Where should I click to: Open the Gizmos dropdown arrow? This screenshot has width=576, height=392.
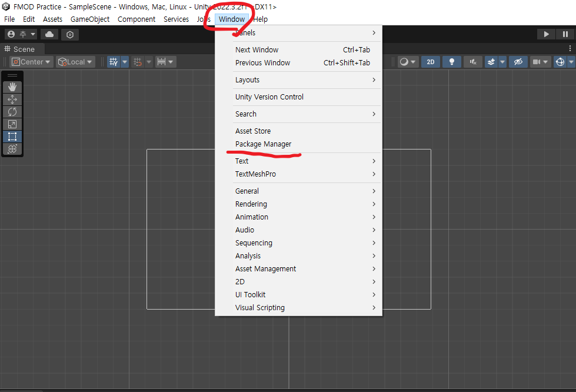pyautogui.click(x=571, y=62)
